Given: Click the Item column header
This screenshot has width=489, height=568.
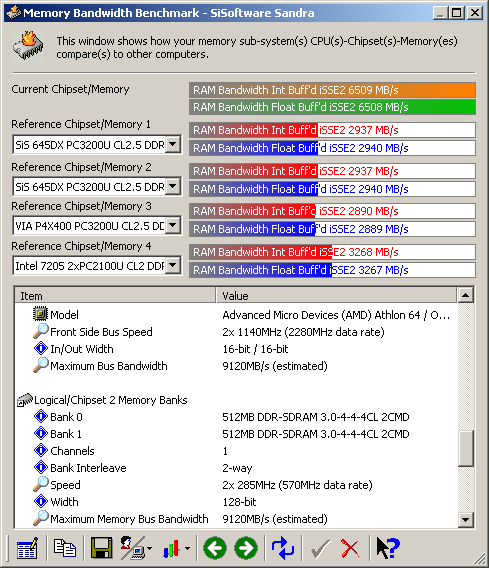Looking at the screenshot, I should click(x=115, y=296).
